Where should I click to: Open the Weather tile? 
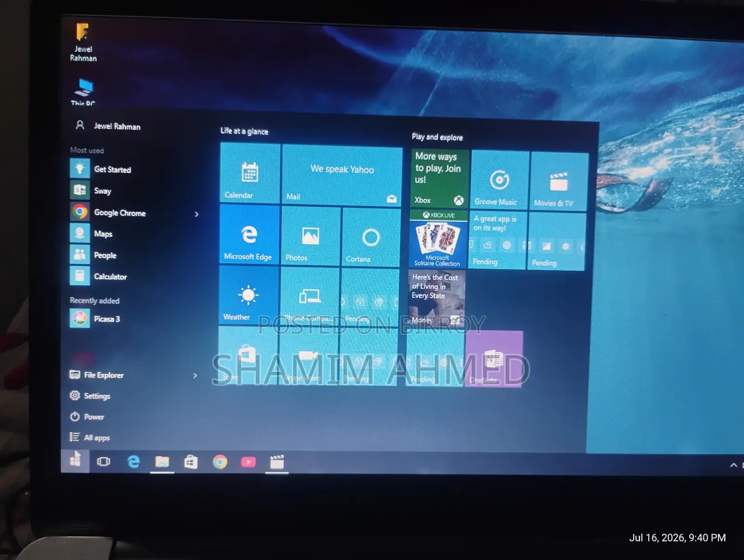tap(249, 295)
